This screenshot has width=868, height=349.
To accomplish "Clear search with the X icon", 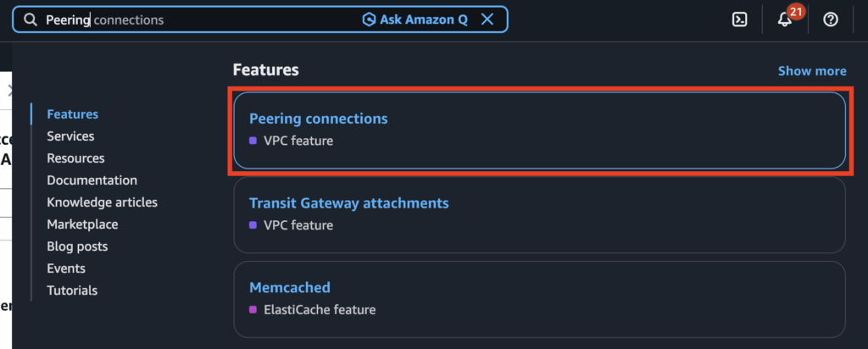I will tap(487, 19).
